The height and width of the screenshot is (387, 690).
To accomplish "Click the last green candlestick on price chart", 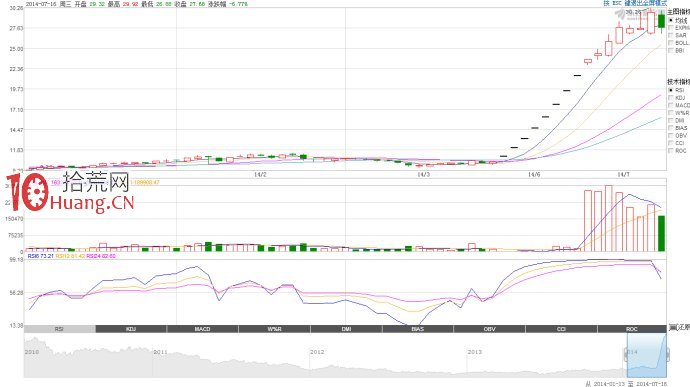I will 661,21.
